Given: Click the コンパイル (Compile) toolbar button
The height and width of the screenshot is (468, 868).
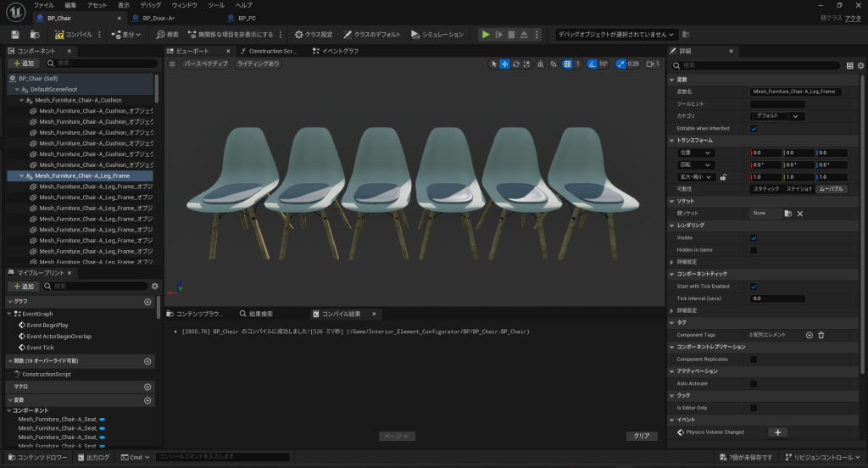Looking at the screenshot, I should 74,35.
